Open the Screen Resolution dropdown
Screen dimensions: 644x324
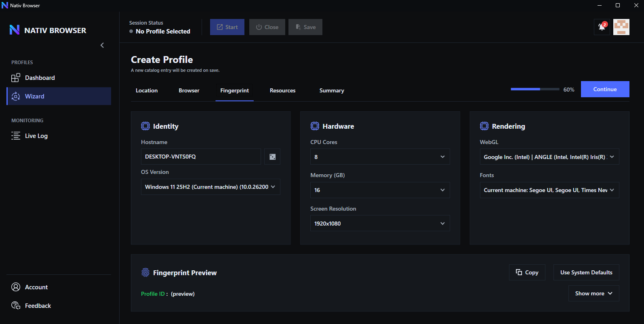coord(380,223)
